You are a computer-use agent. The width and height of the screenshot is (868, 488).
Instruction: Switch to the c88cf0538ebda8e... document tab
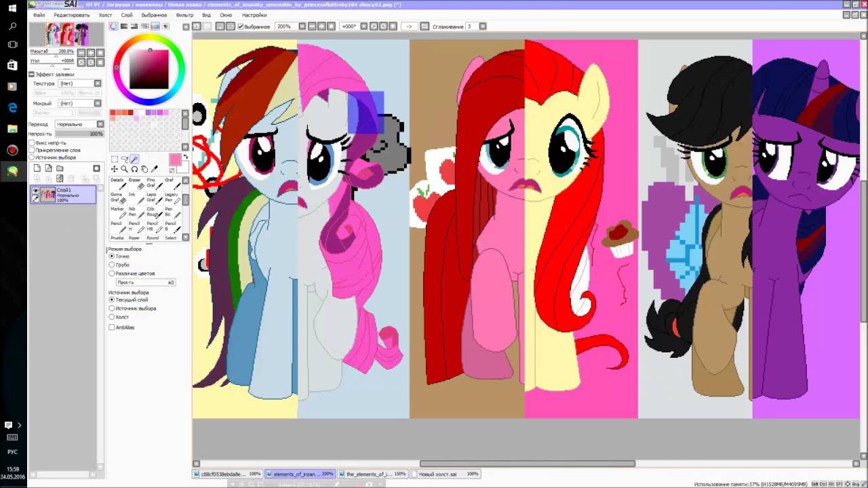coord(228,474)
